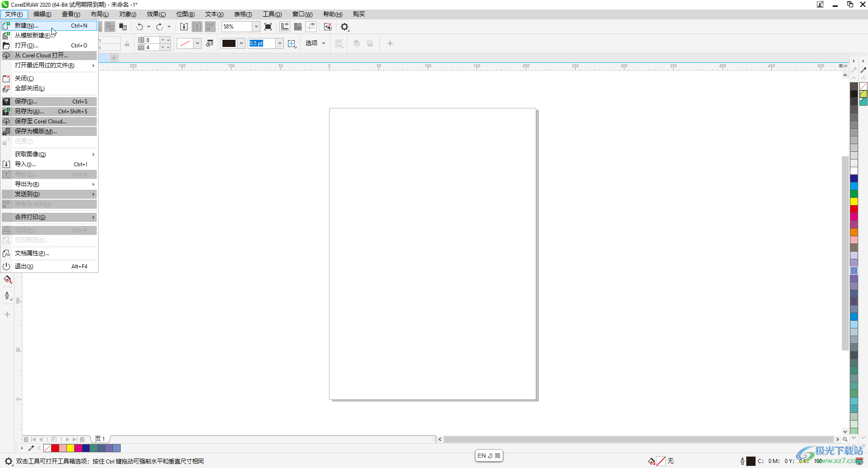
Task: Choose 获取图像(Q) in File menu
Action: pyautogui.click(x=50, y=154)
